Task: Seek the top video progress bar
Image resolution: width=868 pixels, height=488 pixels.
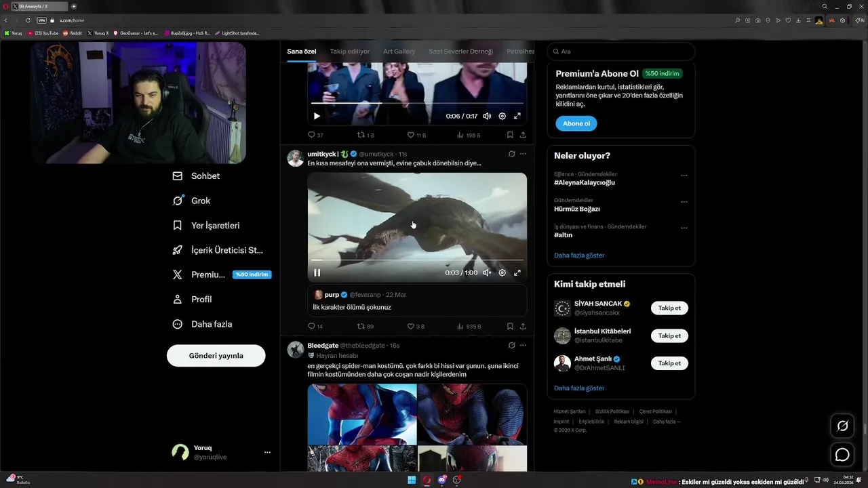Action: pyautogui.click(x=417, y=103)
